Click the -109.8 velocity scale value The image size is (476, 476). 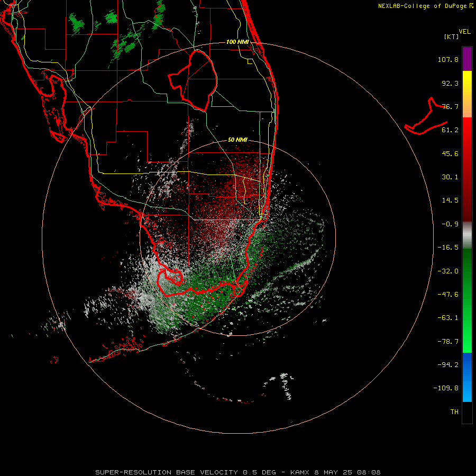point(446,388)
